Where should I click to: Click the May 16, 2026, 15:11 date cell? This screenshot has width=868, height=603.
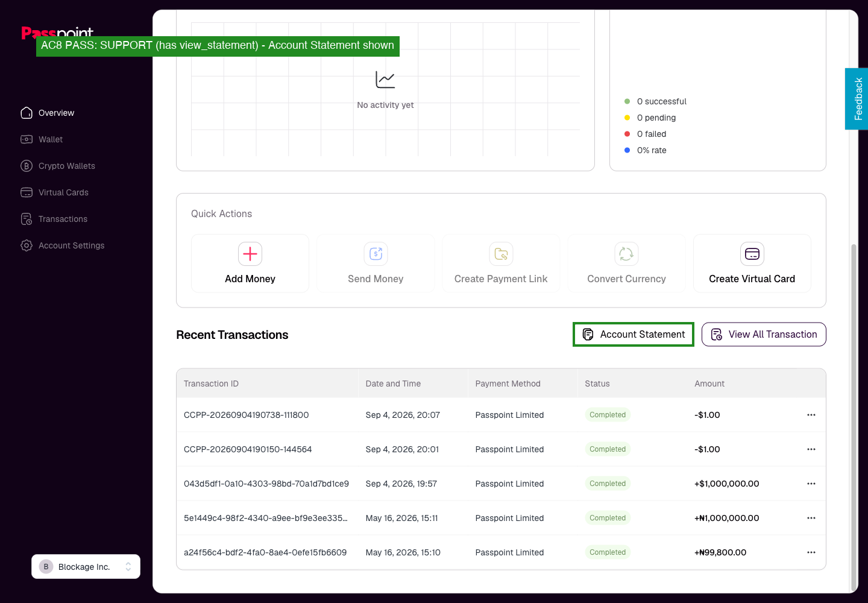[x=402, y=518]
